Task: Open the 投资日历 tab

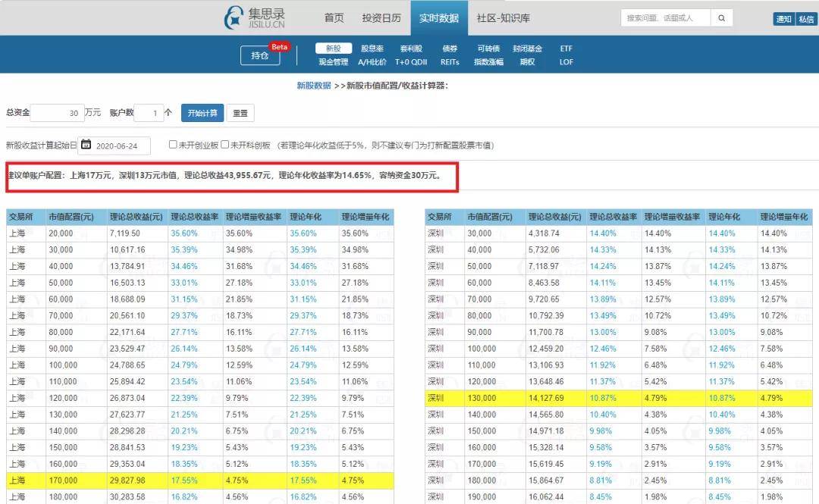Action: pos(381,18)
